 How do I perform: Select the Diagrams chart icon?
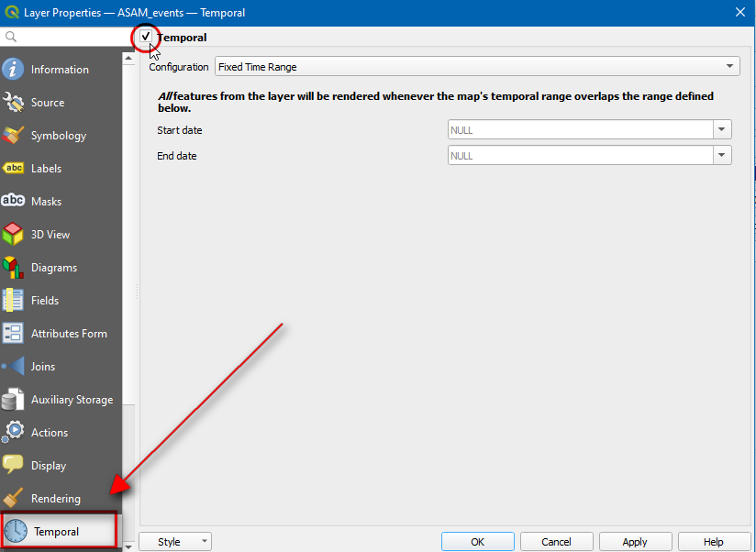14,268
